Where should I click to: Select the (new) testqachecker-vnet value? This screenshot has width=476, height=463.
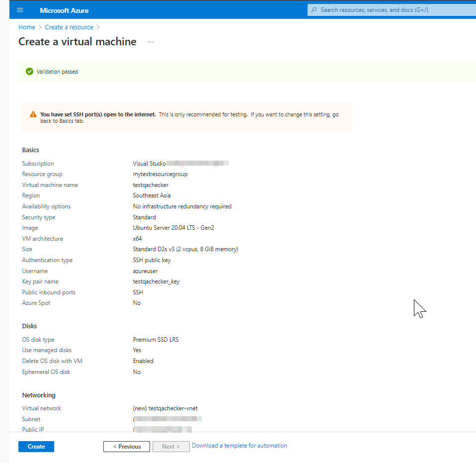165,408
